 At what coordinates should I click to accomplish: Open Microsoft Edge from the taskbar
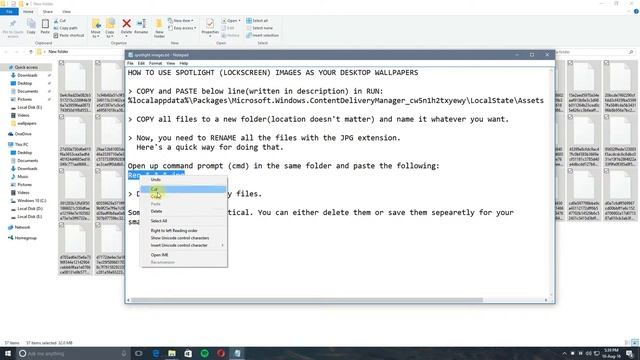[x=156, y=353]
